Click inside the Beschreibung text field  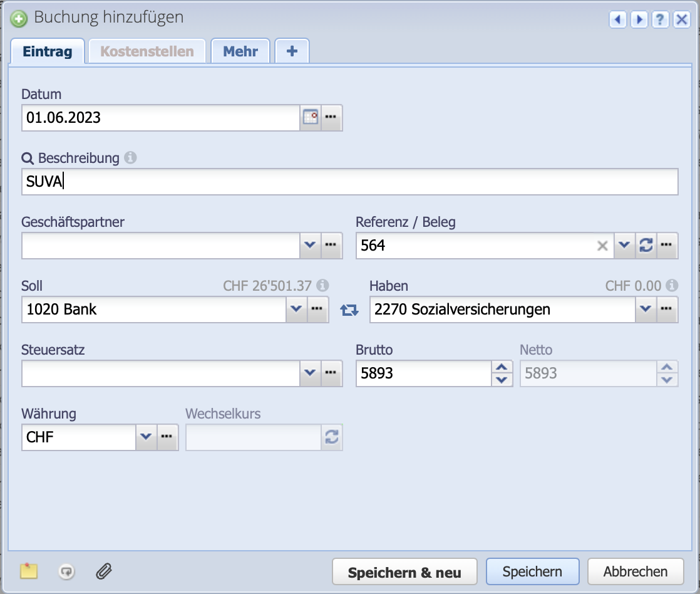tap(250, 182)
